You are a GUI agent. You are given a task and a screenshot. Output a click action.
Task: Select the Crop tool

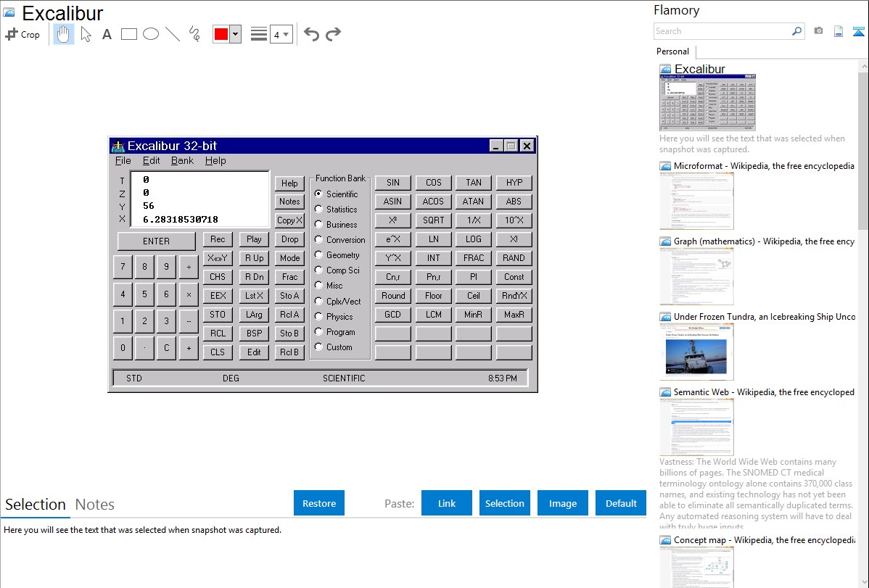(x=22, y=34)
